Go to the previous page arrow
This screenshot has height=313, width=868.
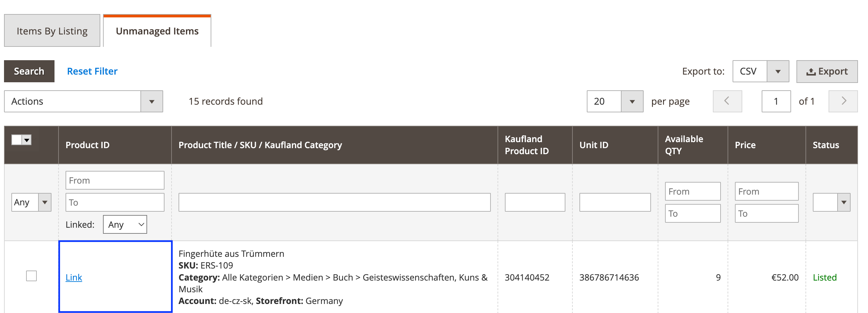[x=727, y=101]
